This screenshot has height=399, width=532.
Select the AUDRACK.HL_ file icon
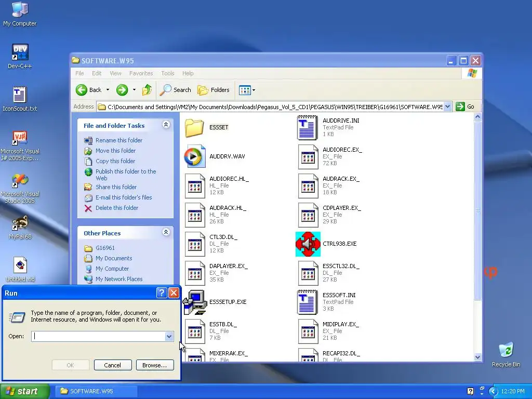(x=195, y=215)
